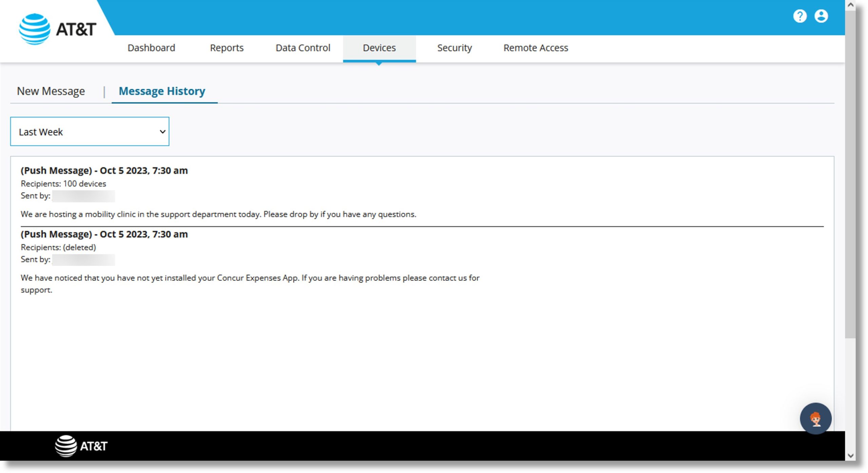Open the chat support agent icon
The width and height of the screenshot is (868, 473).
tap(815, 419)
